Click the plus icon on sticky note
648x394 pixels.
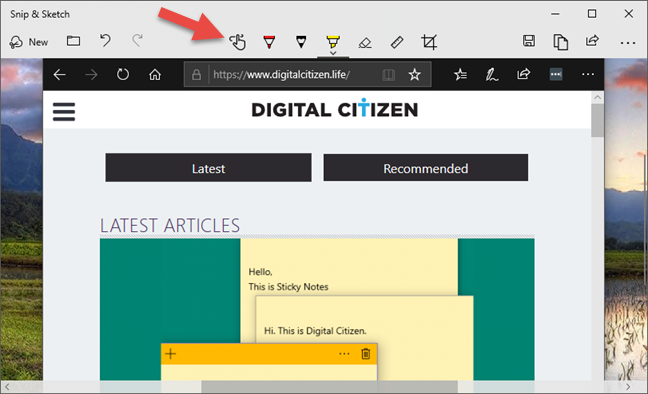[171, 354]
